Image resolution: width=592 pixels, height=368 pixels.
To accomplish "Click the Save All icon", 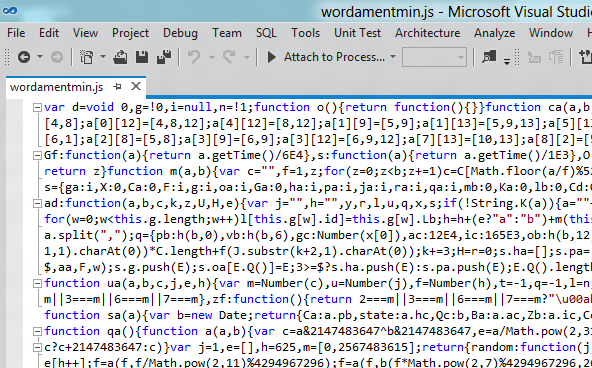I will [x=164, y=57].
